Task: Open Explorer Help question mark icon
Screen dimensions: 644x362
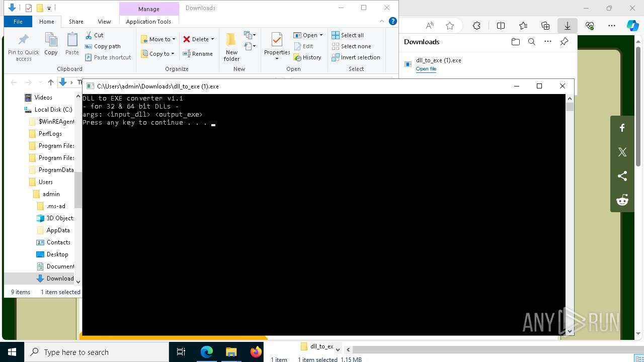Action: pyautogui.click(x=393, y=21)
